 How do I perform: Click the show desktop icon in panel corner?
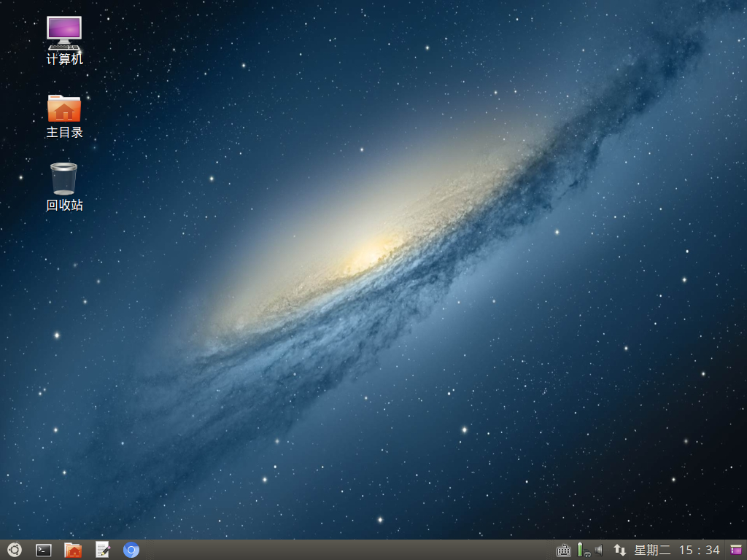pos(736,550)
